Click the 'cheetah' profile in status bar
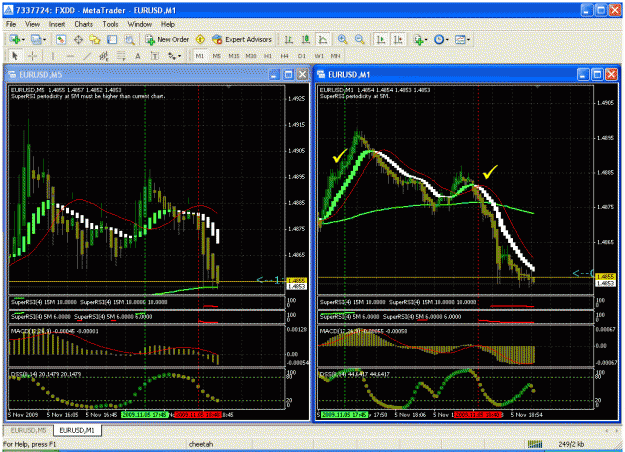 tap(201, 444)
